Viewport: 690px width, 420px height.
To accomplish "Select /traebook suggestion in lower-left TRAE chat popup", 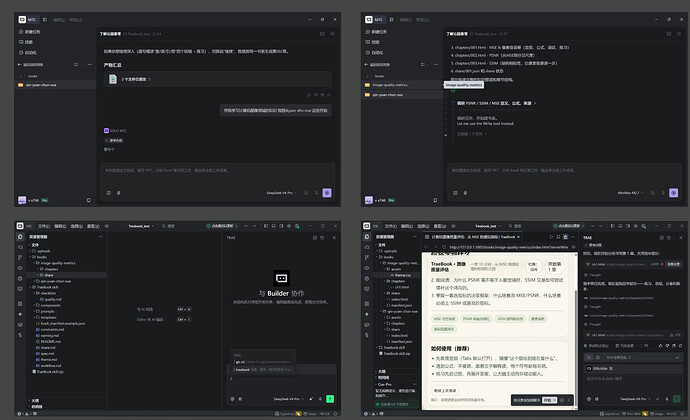I will coord(263,369).
